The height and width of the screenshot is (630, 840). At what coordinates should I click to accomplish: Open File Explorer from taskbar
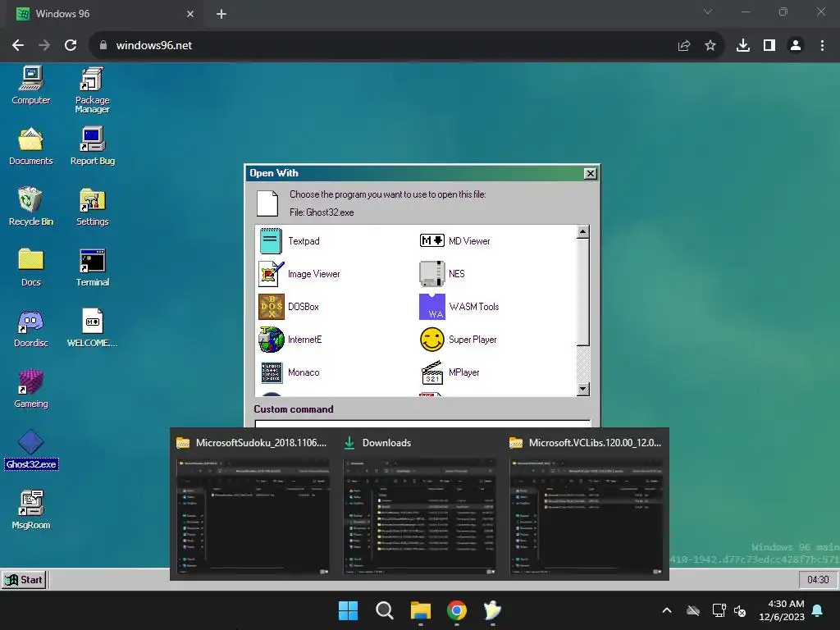[x=421, y=610]
